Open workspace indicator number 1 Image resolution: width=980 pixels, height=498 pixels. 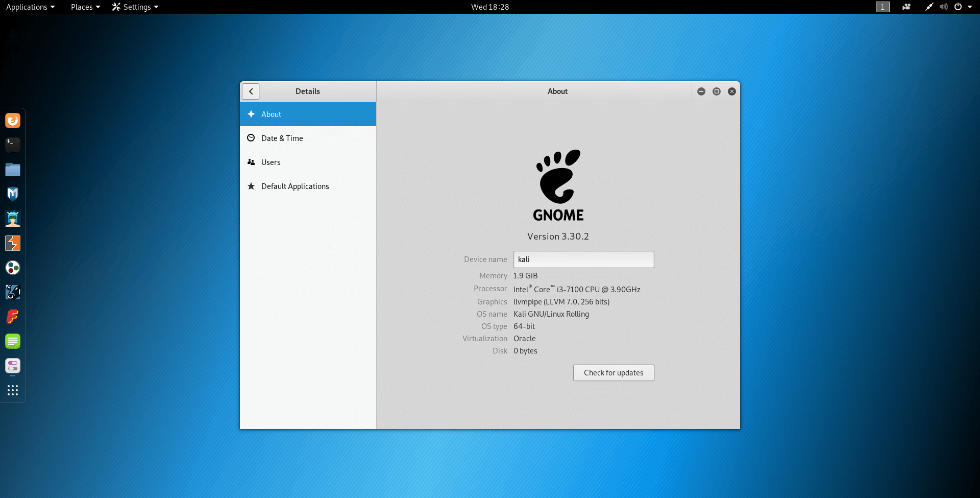pyautogui.click(x=883, y=7)
